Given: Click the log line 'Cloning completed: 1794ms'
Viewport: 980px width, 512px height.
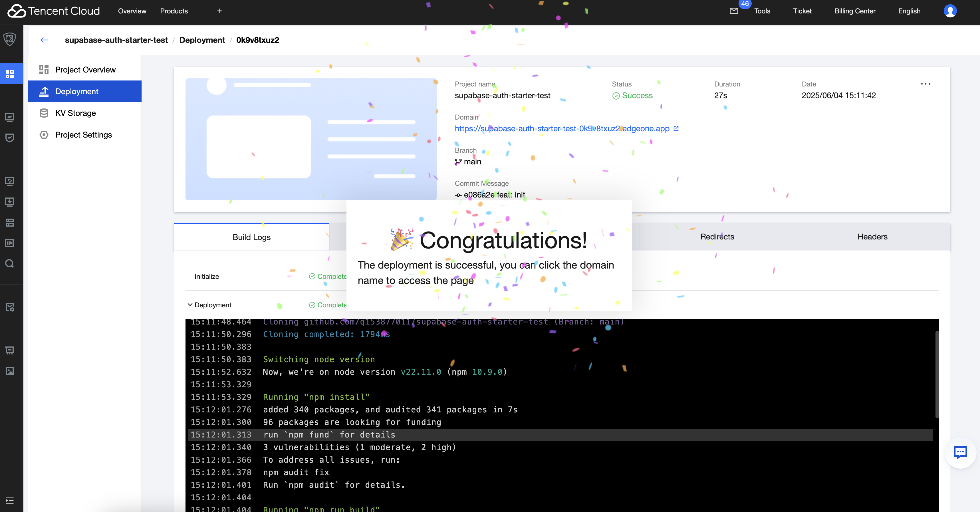Looking at the screenshot, I should pos(326,334).
